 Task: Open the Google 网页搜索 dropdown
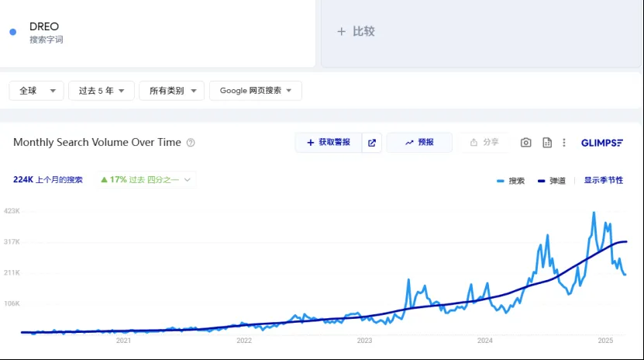(256, 91)
